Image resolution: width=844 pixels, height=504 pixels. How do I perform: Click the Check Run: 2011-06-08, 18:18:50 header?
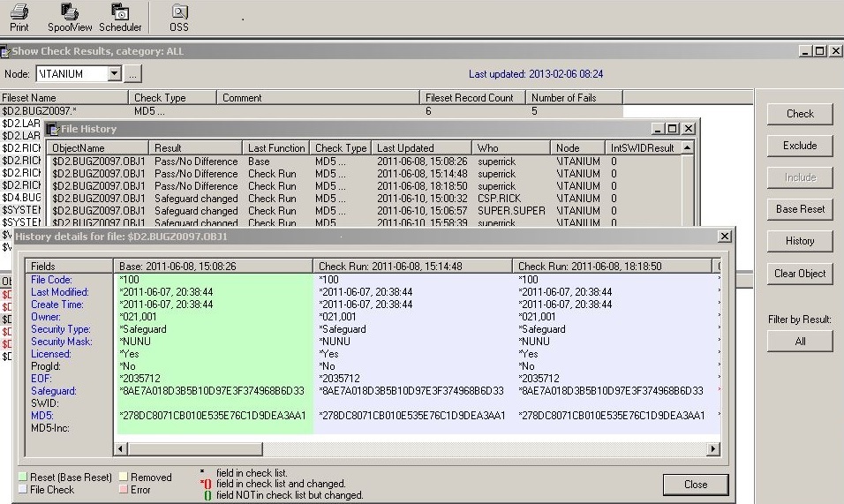tap(612, 266)
